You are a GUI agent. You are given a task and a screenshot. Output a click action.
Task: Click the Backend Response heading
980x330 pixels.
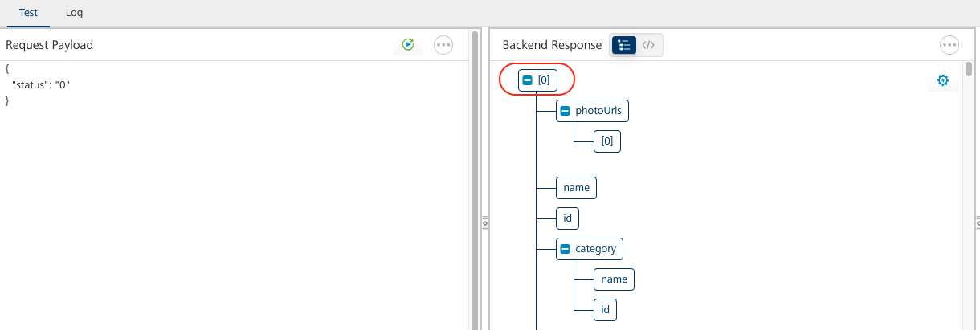click(552, 45)
